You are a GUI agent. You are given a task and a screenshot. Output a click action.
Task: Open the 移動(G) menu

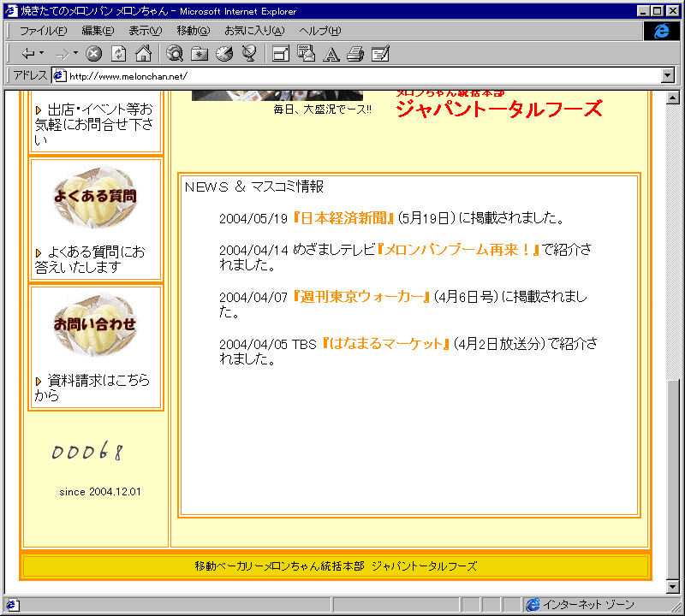click(194, 31)
